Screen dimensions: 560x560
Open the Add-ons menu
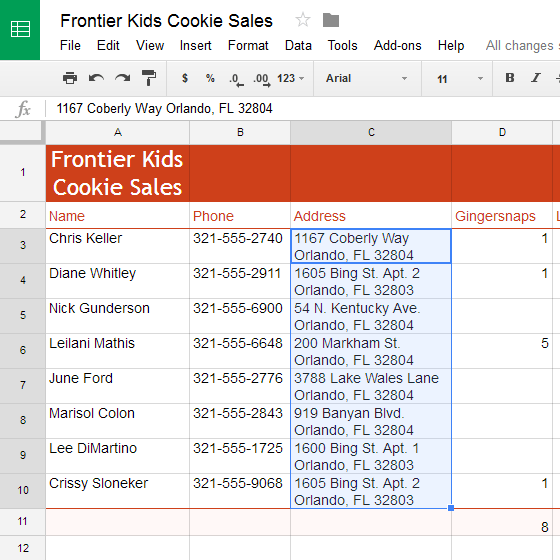pos(398,46)
